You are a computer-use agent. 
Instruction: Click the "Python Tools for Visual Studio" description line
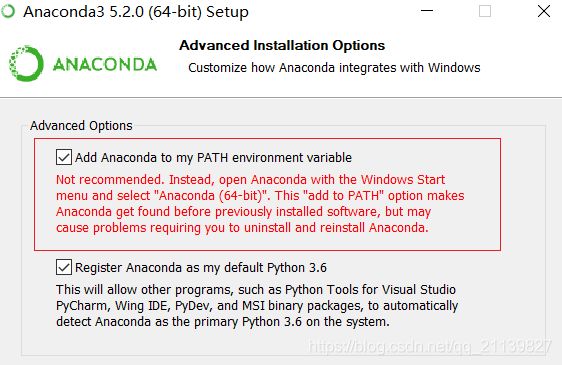(x=256, y=289)
